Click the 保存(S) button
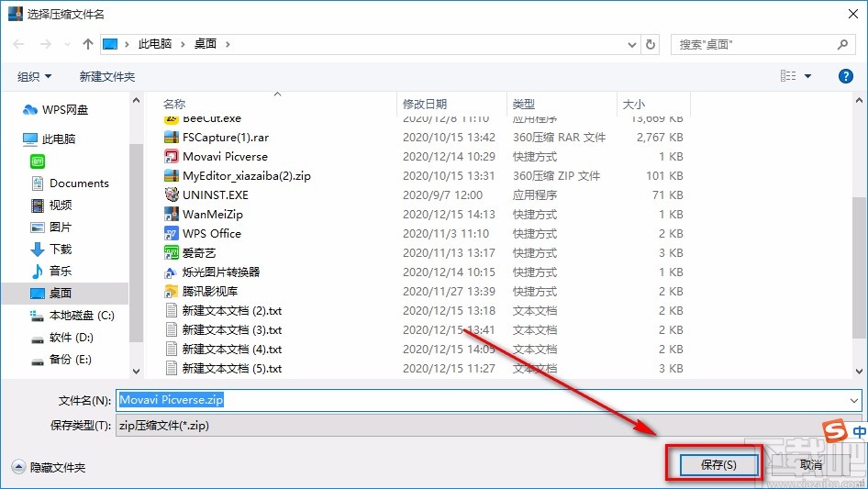 click(x=718, y=464)
